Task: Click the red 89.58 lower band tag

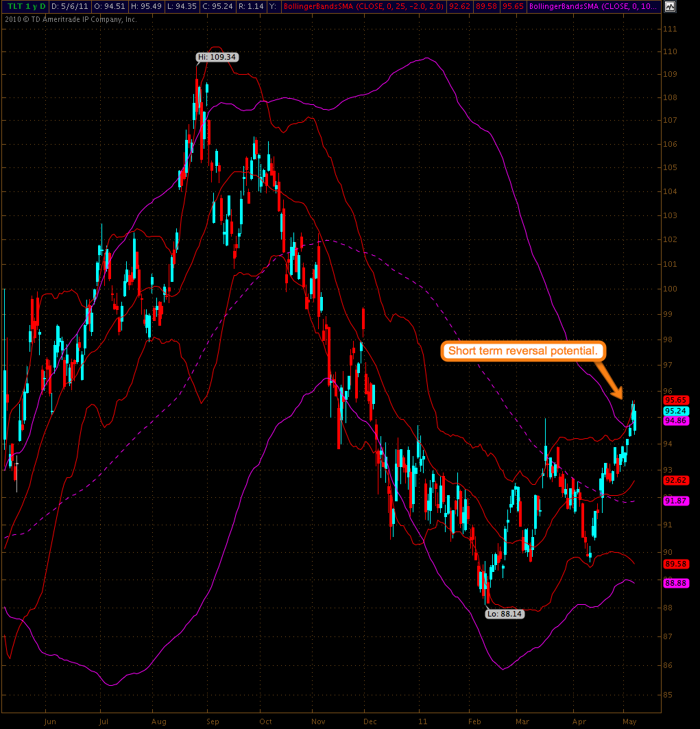Action: point(676,564)
